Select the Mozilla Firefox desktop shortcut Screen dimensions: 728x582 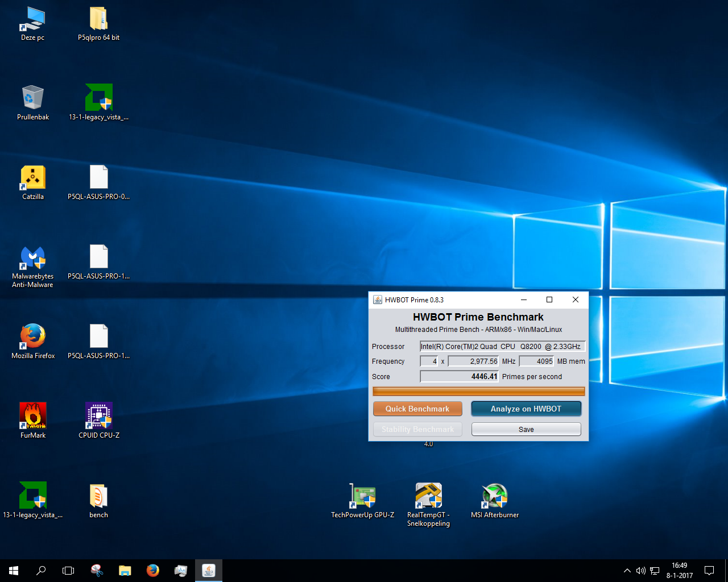point(33,342)
